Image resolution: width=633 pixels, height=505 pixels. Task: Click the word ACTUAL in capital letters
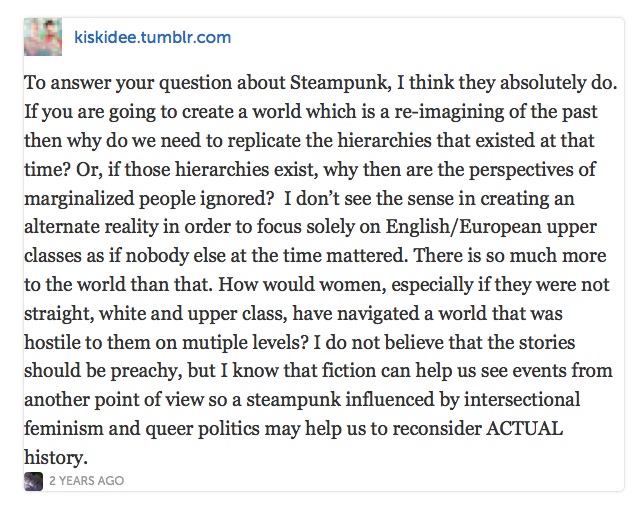tap(524, 428)
